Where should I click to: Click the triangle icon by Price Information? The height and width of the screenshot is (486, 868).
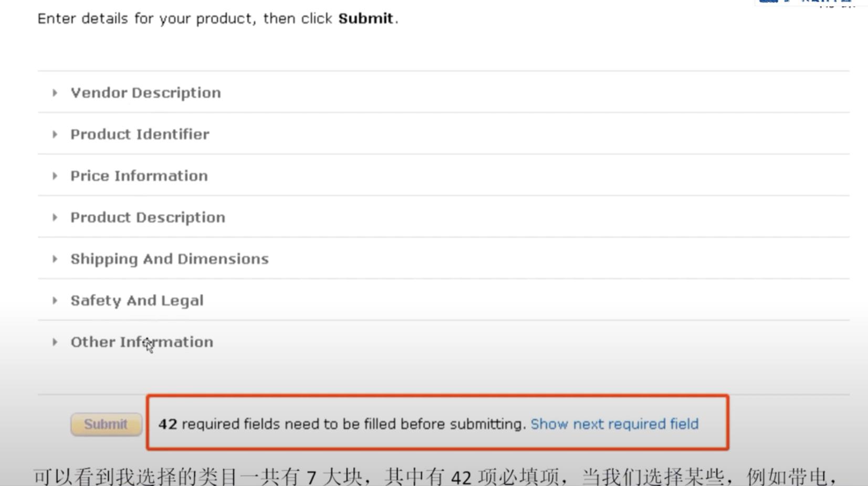pos(56,176)
